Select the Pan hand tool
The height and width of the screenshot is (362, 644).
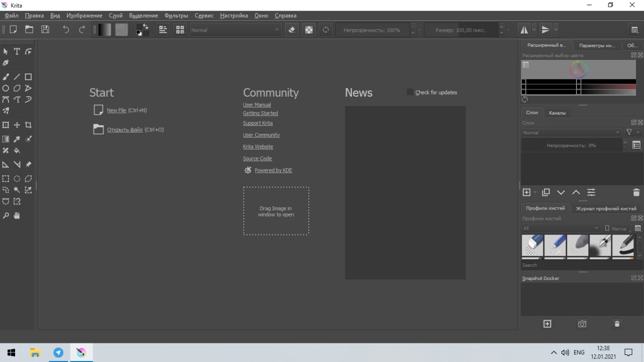(x=17, y=215)
